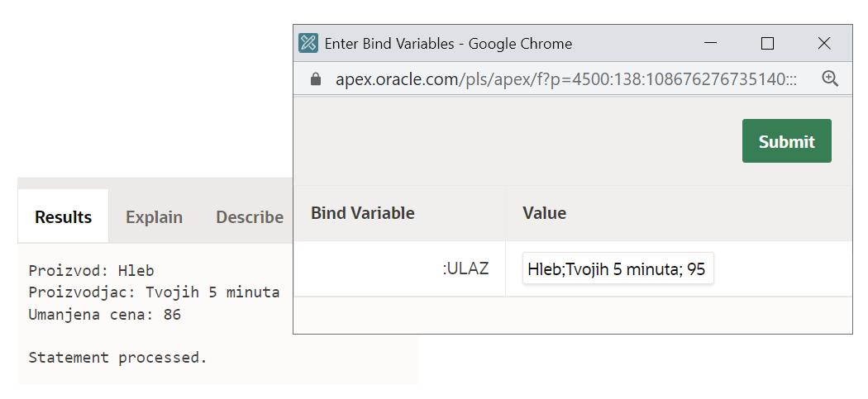The height and width of the screenshot is (399, 868).
Task: Click the Enter Bind Variables window title
Action: coord(448,44)
